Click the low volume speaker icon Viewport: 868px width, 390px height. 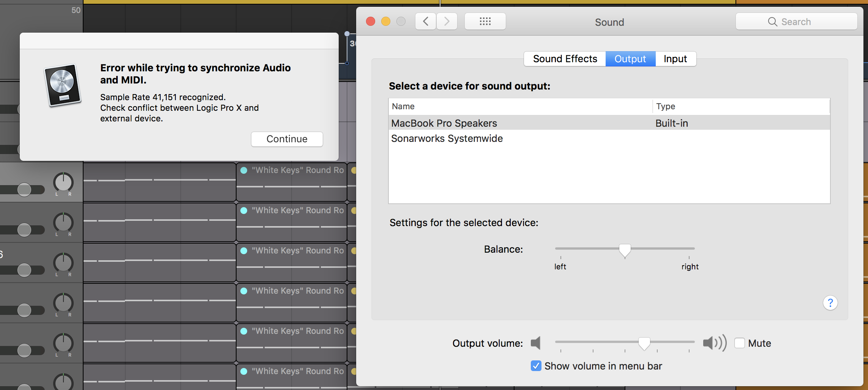tap(536, 343)
